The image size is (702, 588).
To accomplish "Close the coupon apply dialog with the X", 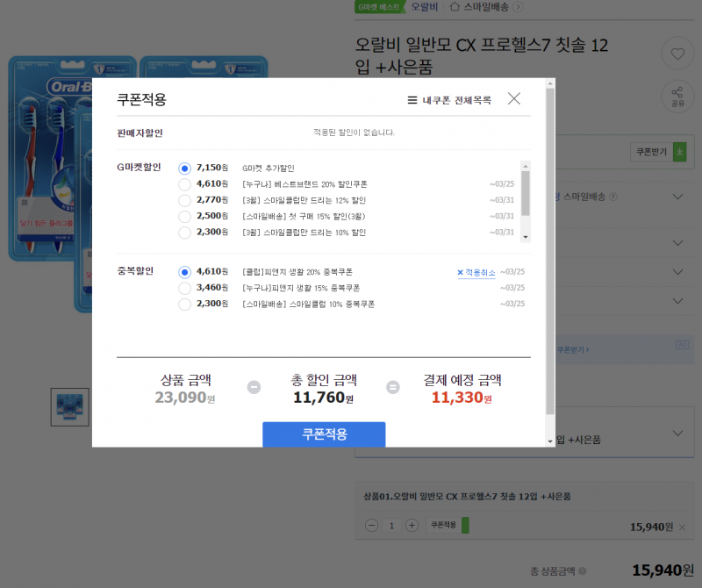I will click(x=514, y=98).
